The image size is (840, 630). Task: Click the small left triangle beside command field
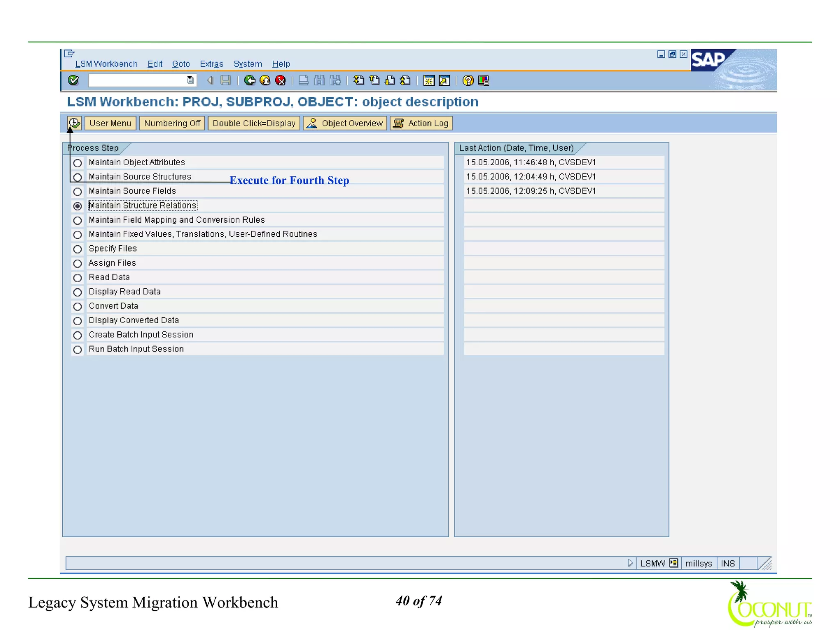click(210, 80)
